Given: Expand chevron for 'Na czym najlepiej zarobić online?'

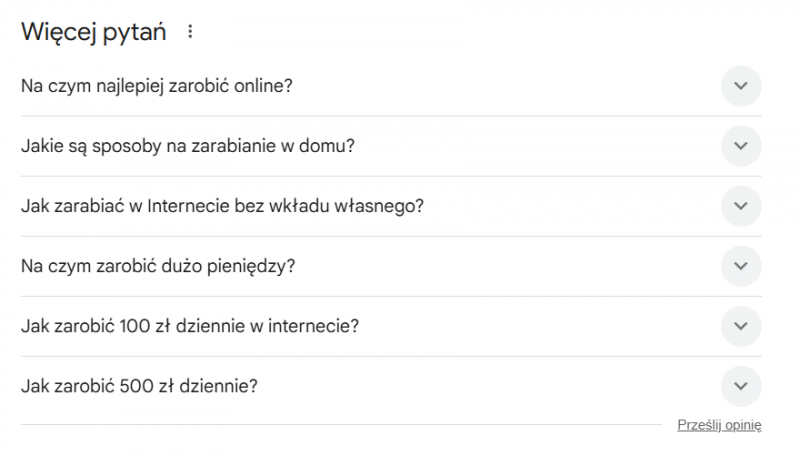Looking at the screenshot, I should point(741,86).
